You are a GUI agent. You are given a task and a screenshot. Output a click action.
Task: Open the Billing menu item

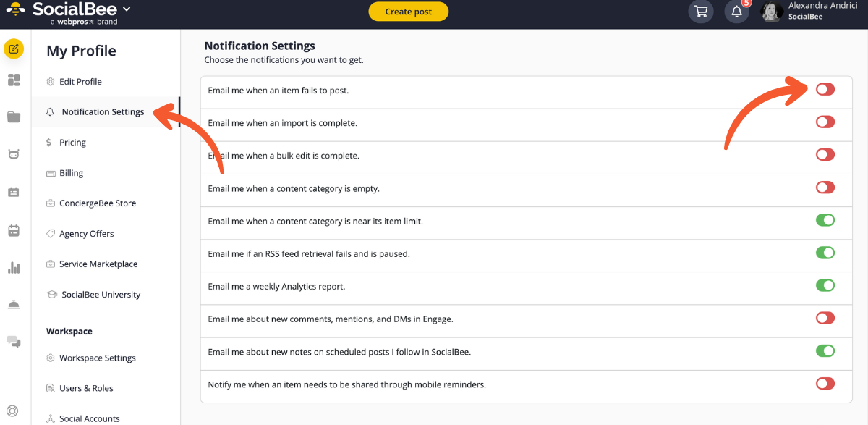click(71, 173)
